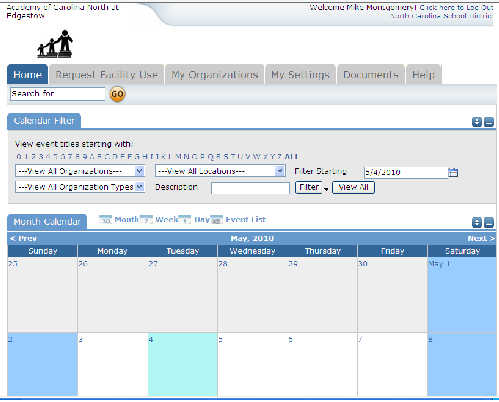Switch to Month view icon
Screen dimensions: 499x402
point(106,220)
